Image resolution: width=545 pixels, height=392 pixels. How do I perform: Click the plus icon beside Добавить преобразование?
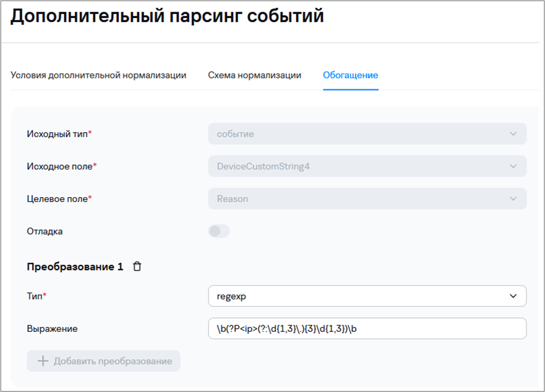[x=42, y=361]
